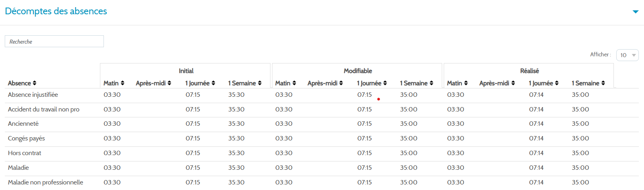Sort by Modifiable Après-midi column
The image size is (644, 190).
(325, 83)
